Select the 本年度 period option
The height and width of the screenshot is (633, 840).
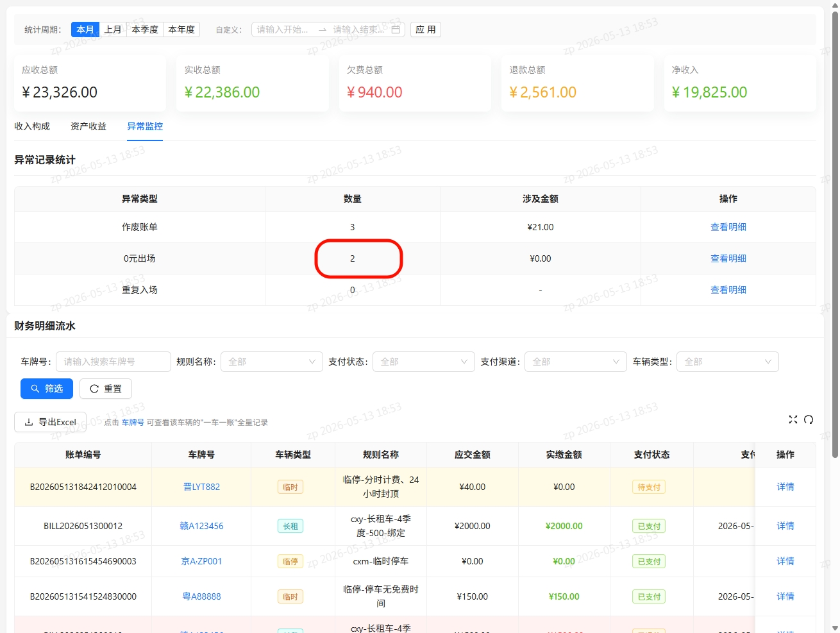tap(181, 30)
